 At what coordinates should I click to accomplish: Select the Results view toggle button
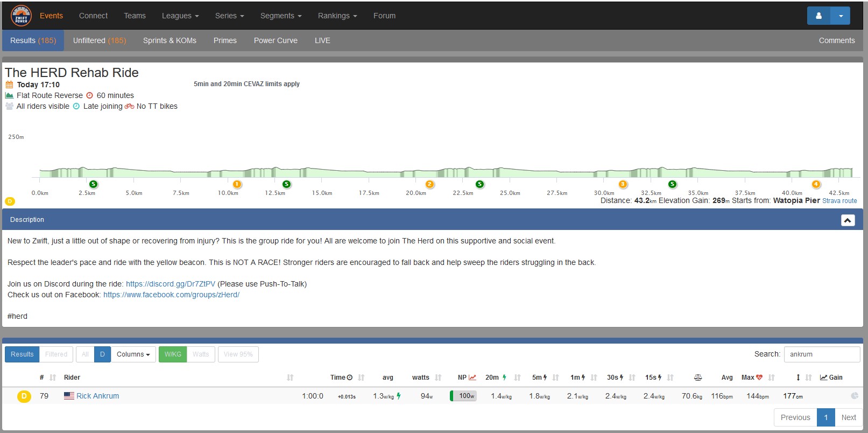22,354
